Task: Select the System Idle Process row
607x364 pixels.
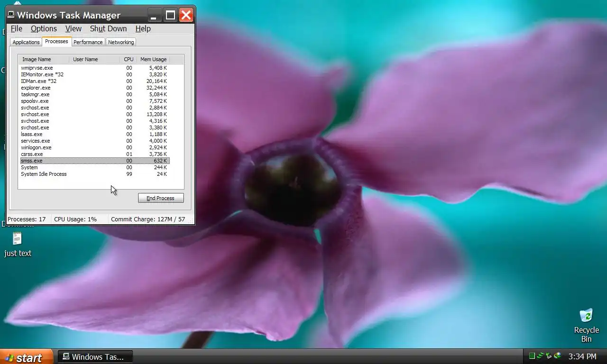Action: pos(94,174)
